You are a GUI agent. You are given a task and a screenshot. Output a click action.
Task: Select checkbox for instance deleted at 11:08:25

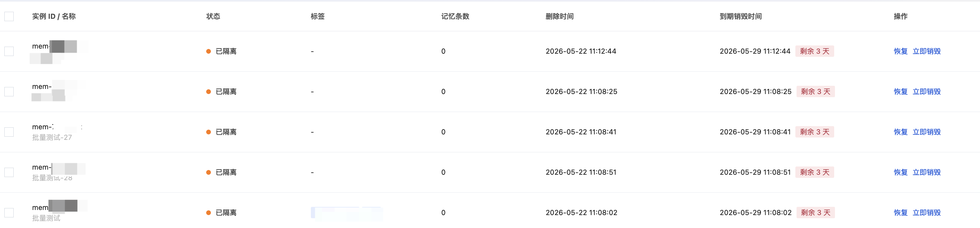(9, 92)
